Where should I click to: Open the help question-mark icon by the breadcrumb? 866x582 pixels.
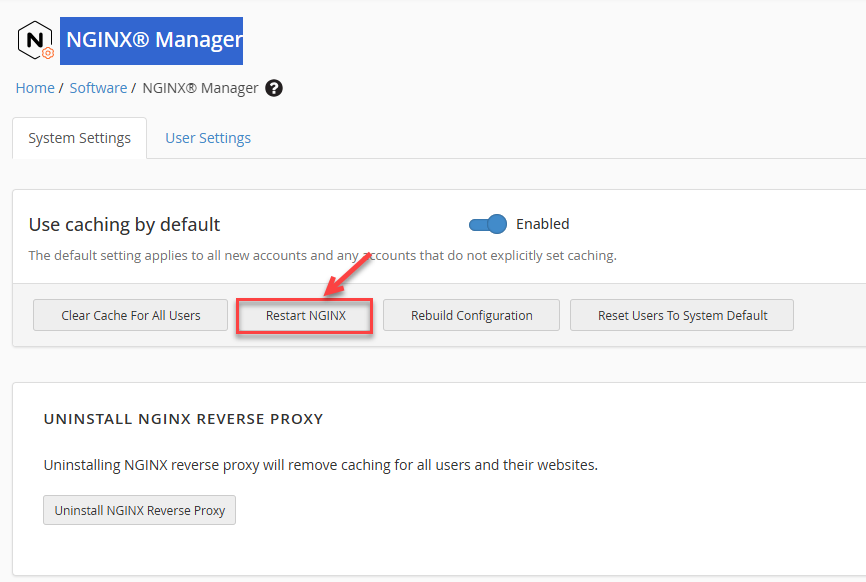[274, 88]
